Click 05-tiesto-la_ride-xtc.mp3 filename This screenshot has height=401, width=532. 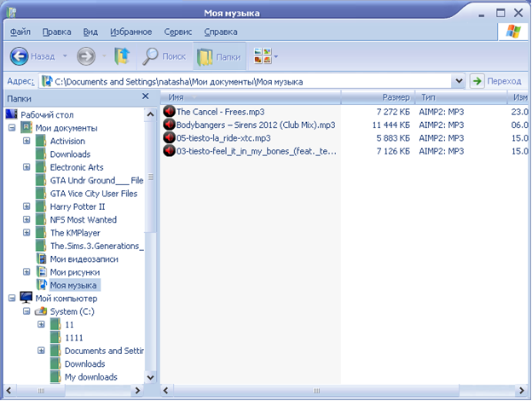tap(223, 138)
